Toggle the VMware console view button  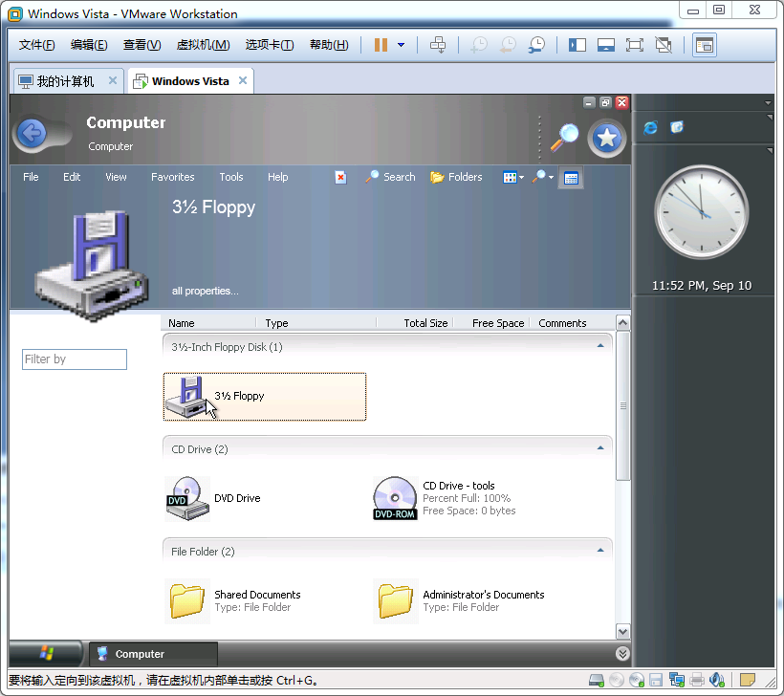pyautogui.click(x=705, y=45)
